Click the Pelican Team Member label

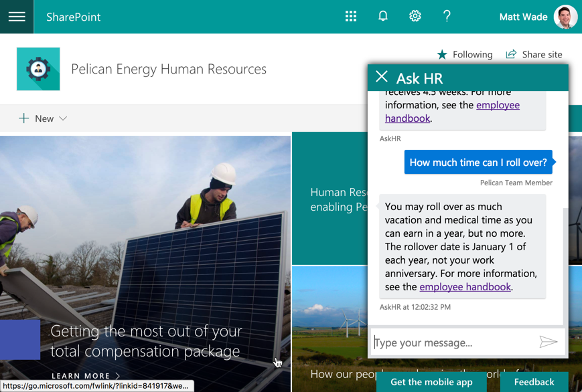click(x=516, y=183)
